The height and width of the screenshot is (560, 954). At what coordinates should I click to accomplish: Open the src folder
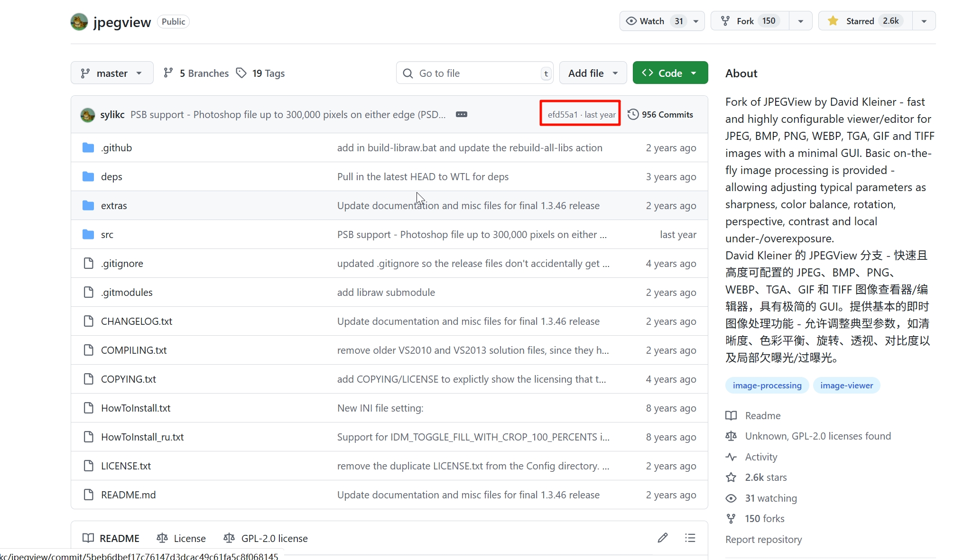coord(107,235)
